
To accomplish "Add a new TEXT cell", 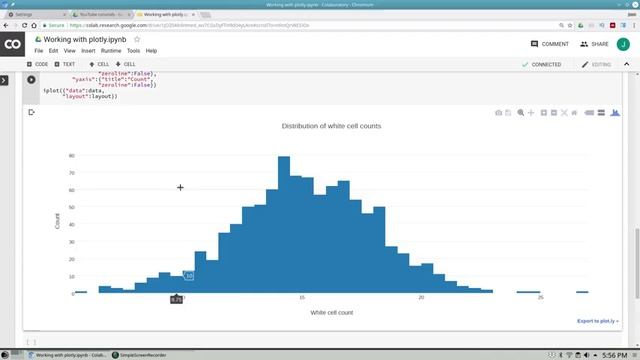I will [x=65, y=64].
